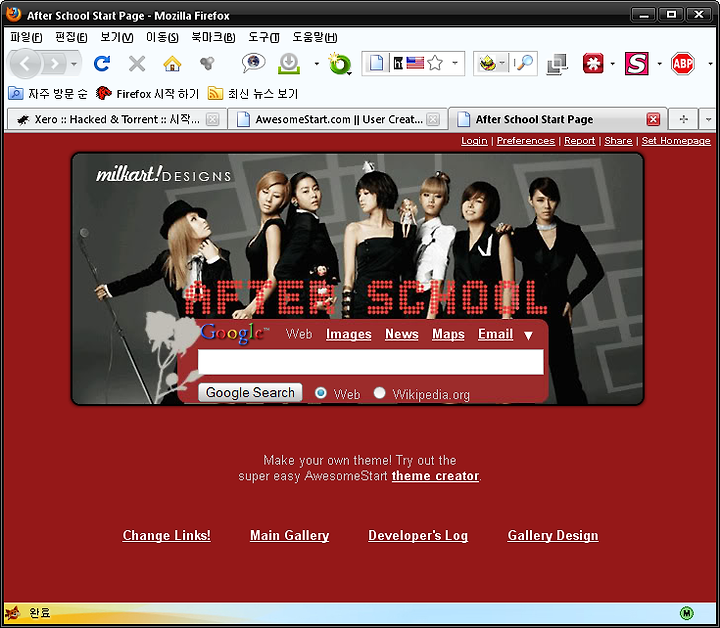Open the Images search link
This screenshot has height=628, width=720.
click(349, 334)
